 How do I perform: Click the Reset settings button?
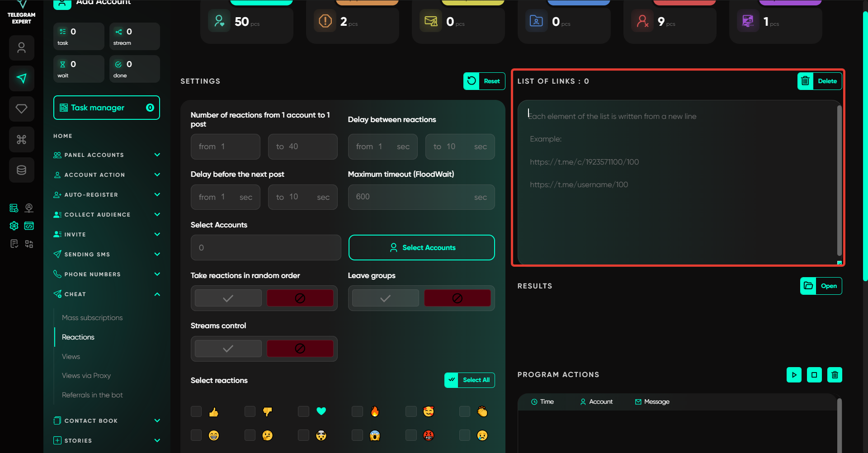(484, 81)
